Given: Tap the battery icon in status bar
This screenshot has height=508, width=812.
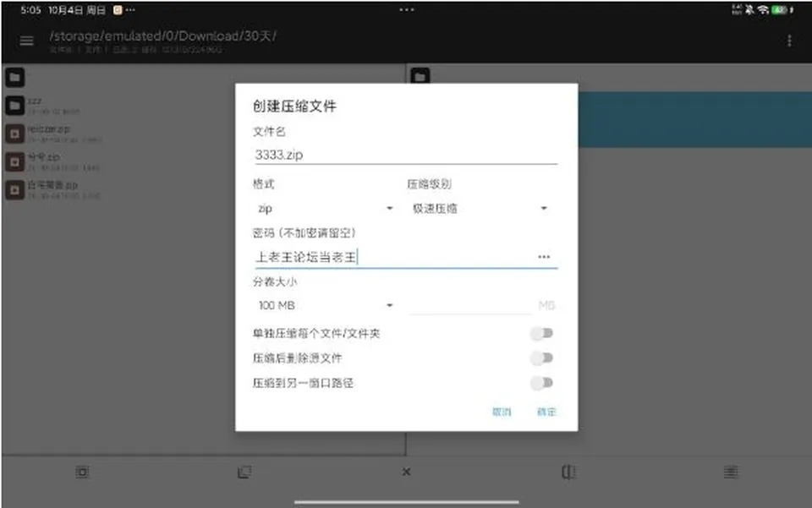Looking at the screenshot, I should click(779, 10).
